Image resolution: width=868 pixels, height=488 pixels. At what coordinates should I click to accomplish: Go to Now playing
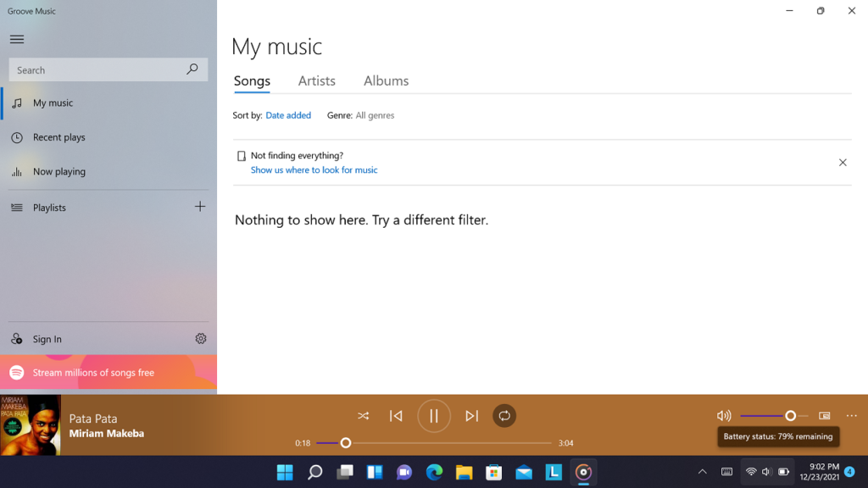[108, 171]
